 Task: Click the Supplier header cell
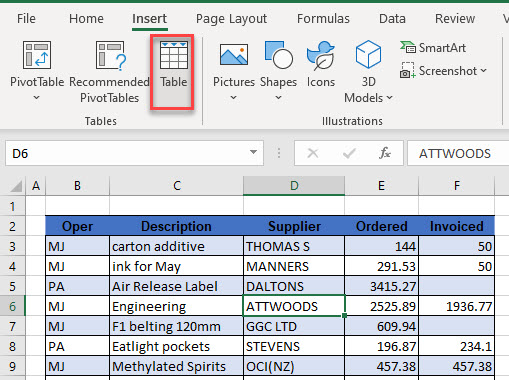point(294,226)
